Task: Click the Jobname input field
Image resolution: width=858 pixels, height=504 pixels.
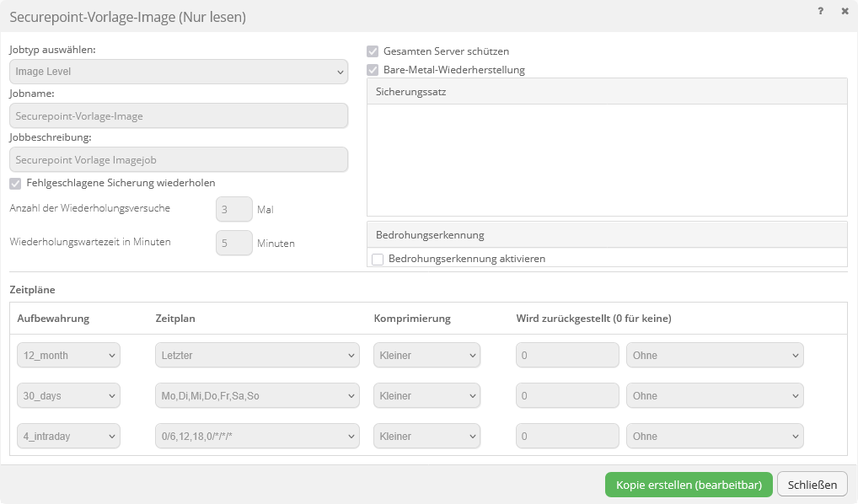Action: (179, 116)
